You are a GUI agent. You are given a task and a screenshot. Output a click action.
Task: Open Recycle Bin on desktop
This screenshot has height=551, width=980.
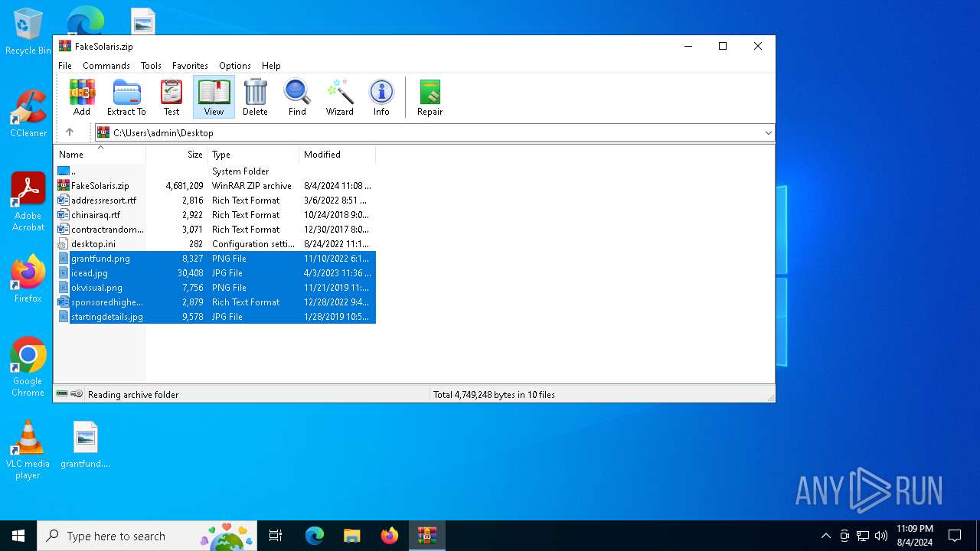(28, 32)
